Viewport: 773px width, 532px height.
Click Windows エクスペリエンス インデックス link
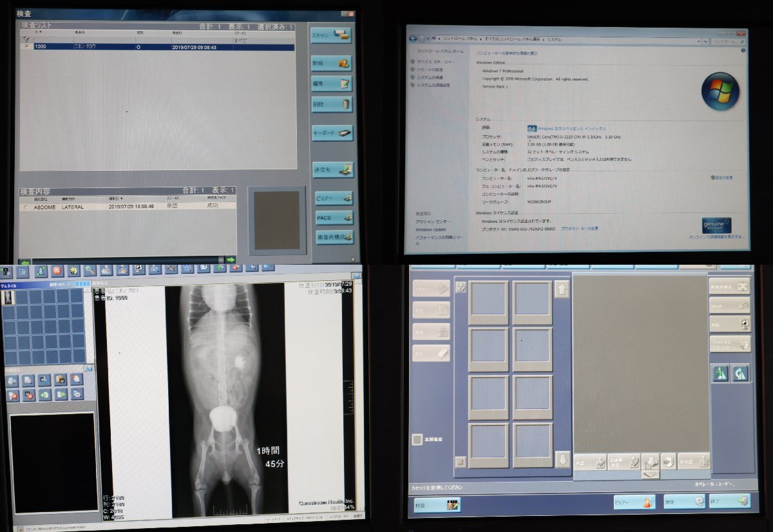click(572, 129)
